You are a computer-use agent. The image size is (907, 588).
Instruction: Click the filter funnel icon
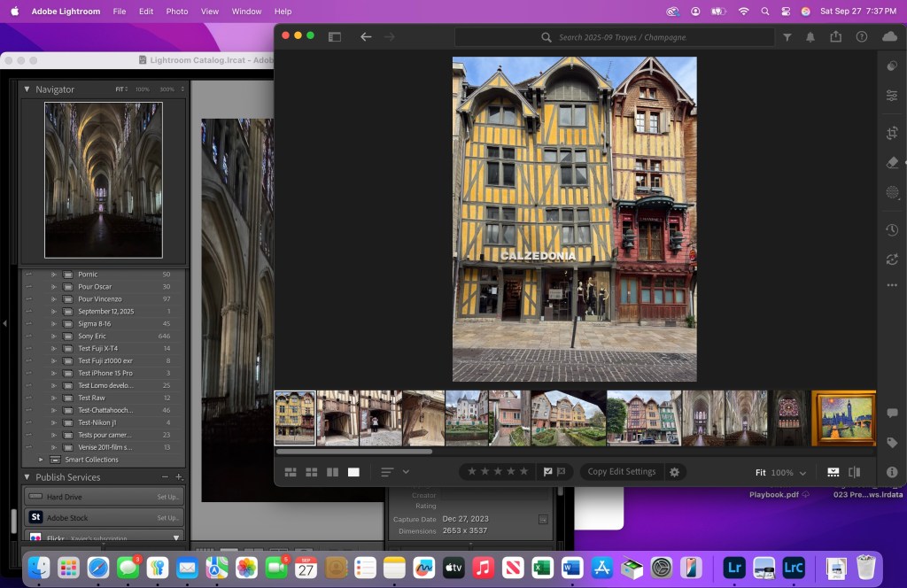coord(787,37)
